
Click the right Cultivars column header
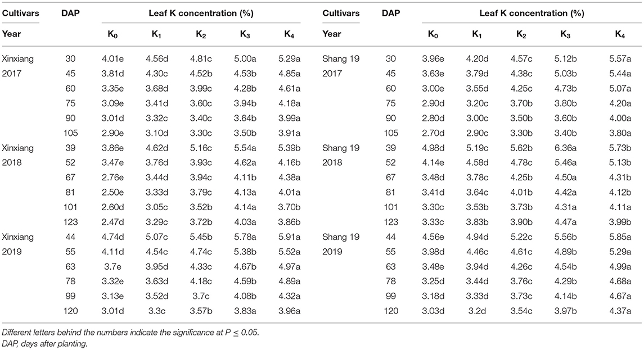(x=341, y=13)
